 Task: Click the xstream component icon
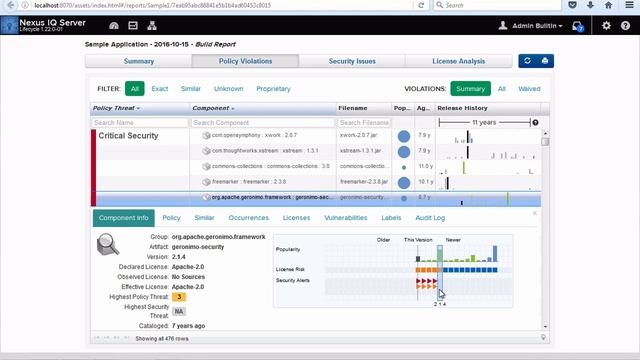206,151
